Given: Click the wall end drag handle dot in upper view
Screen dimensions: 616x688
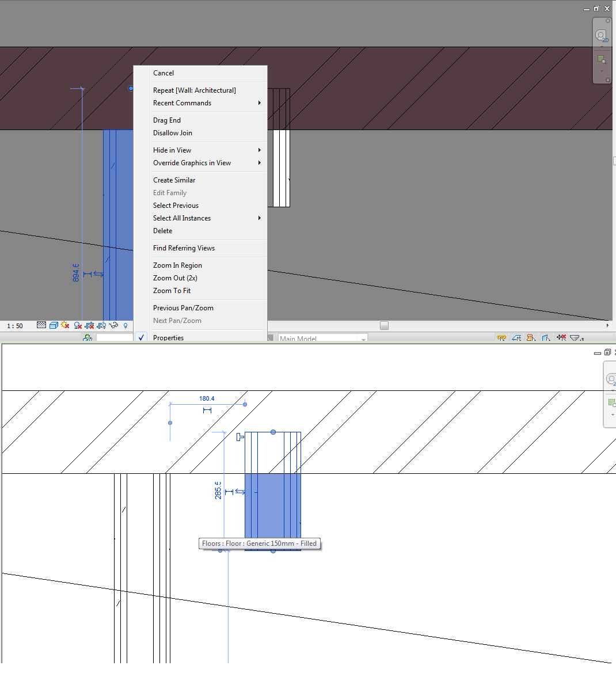Looking at the screenshot, I should tap(131, 88).
